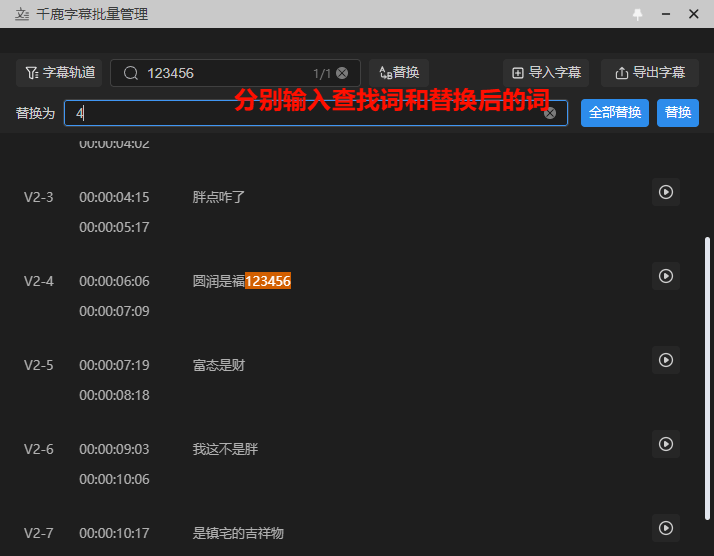Open the 字幕轨道 track filter

60,73
